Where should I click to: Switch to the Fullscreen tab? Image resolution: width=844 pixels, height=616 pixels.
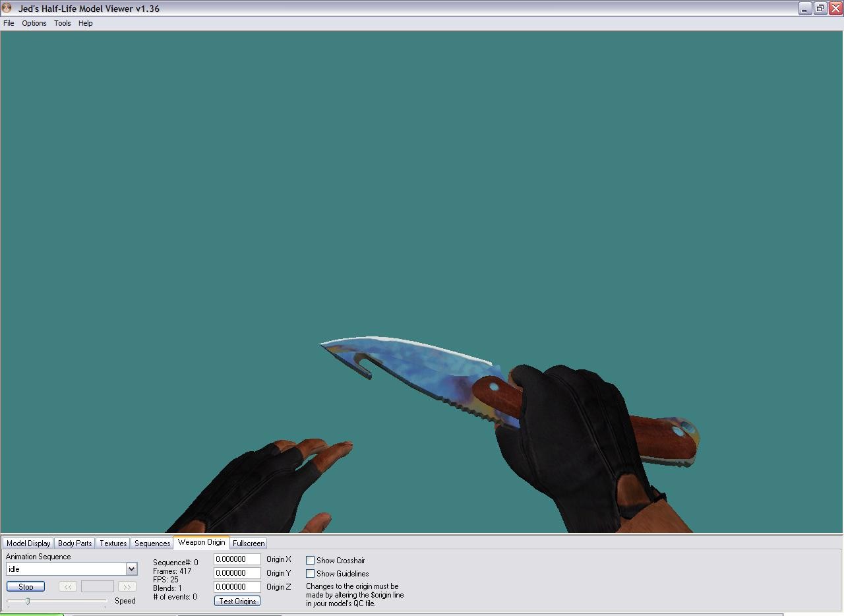point(248,543)
